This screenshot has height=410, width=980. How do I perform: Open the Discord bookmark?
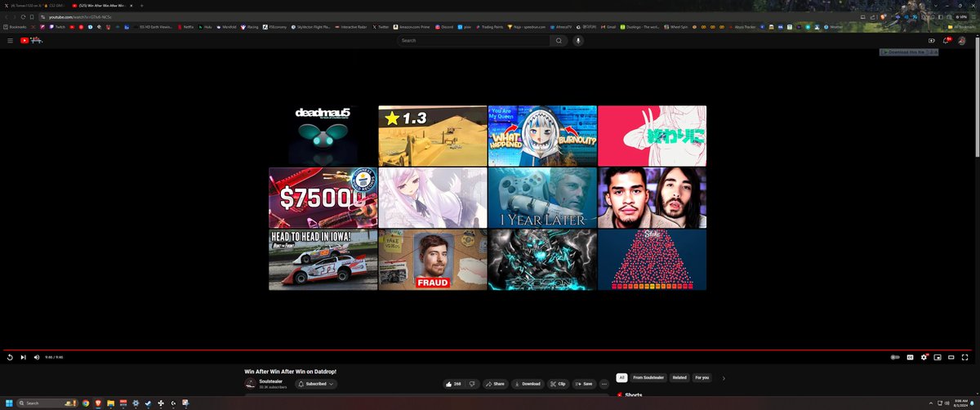[x=443, y=27]
